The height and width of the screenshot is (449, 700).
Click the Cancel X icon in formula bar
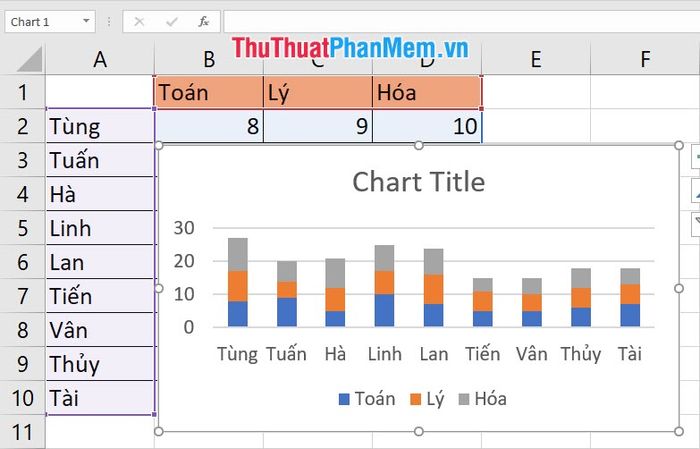point(139,21)
